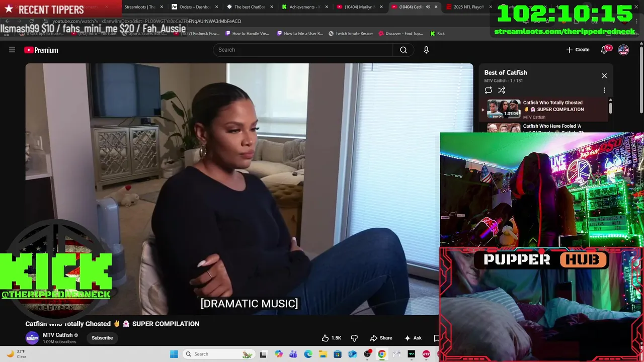The width and height of the screenshot is (644, 362).
Task: Switch to Google Chrome on the taskbar
Action: pyautogui.click(x=382, y=354)
